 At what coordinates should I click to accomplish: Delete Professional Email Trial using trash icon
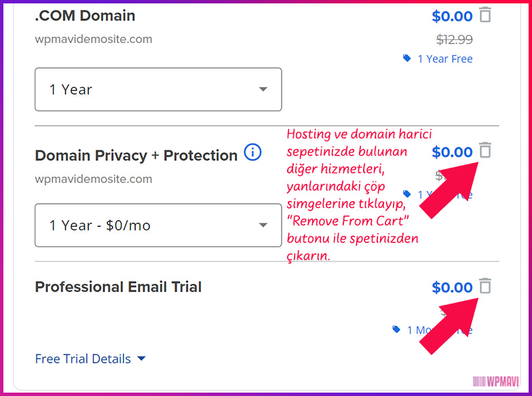484,286
